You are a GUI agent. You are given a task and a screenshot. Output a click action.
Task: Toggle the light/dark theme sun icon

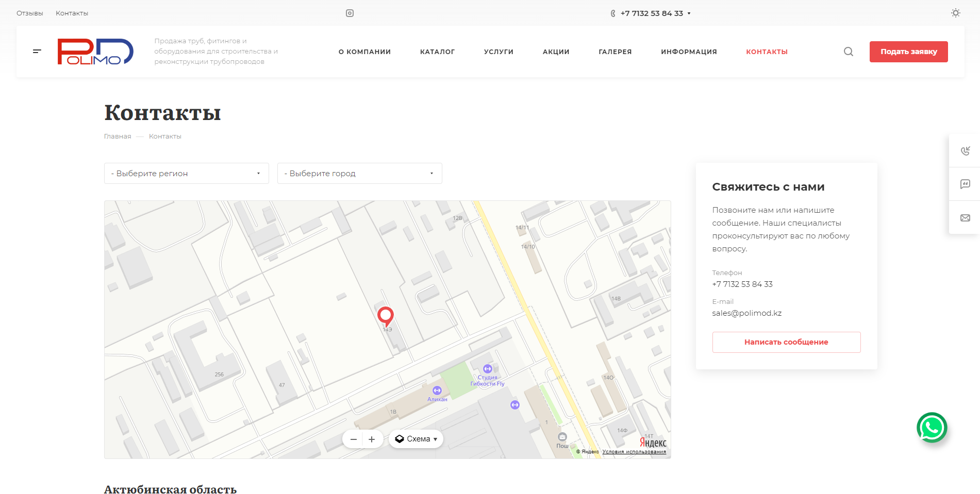click(955, 13)
